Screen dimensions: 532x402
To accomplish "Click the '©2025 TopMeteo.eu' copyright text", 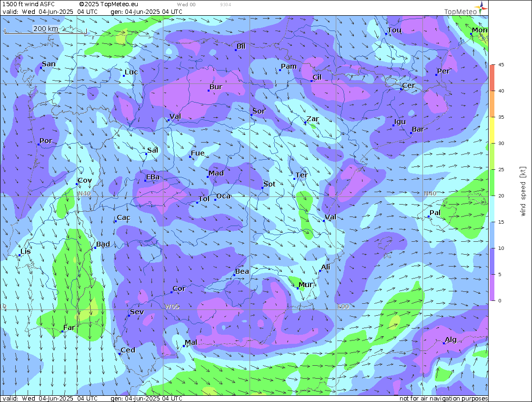I will [109, 4].
